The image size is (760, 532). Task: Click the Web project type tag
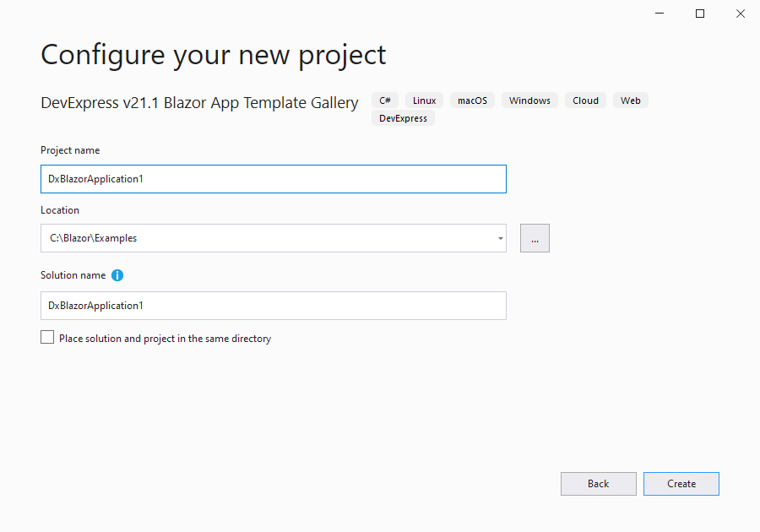point(630,100)
